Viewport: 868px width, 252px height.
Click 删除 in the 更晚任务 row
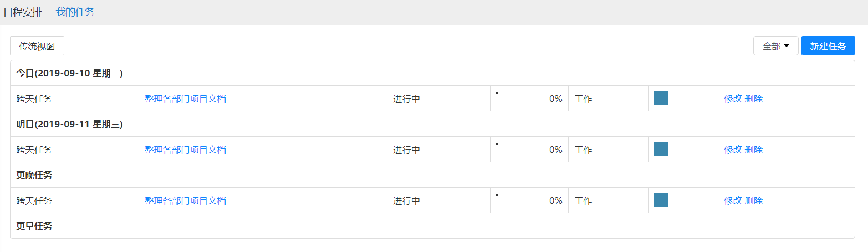(754, 200)
